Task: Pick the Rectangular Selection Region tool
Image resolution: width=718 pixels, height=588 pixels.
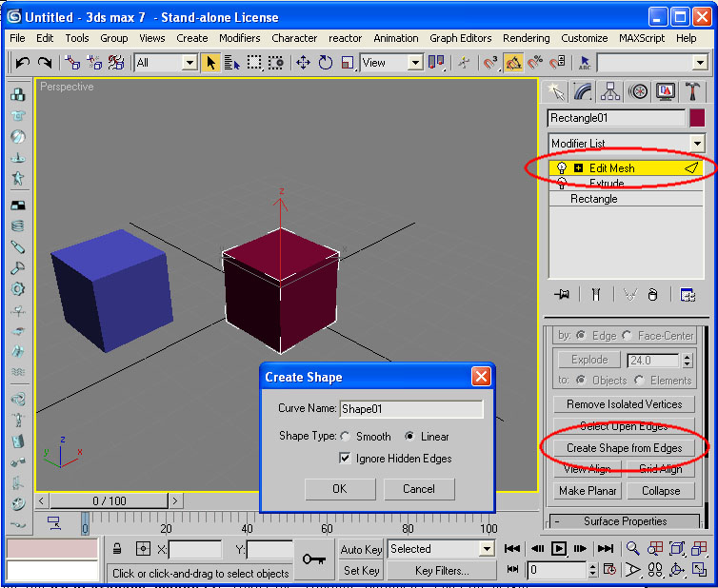Action: (x=254, y=63)
